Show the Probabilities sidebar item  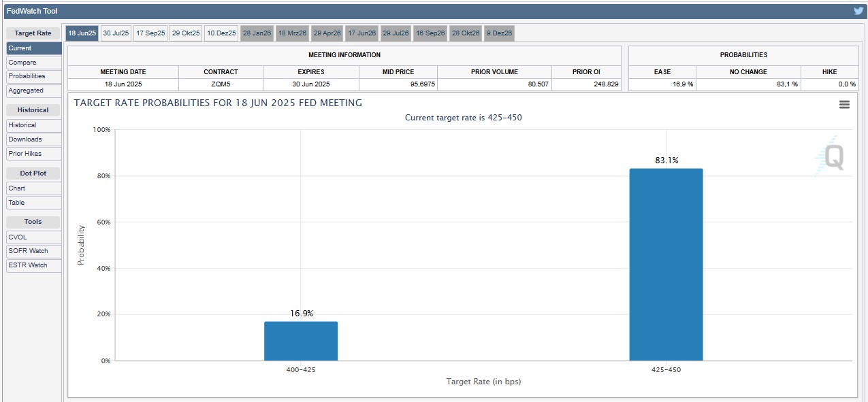(x=34, y=76)
